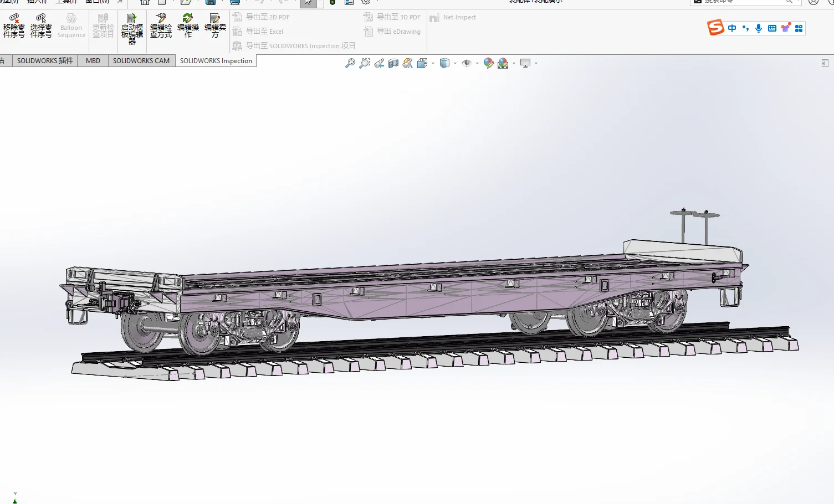This screenshot has width=834, height=504.
Task: Click the Edit Appearance color ball icon
Action: click(489, 64)
